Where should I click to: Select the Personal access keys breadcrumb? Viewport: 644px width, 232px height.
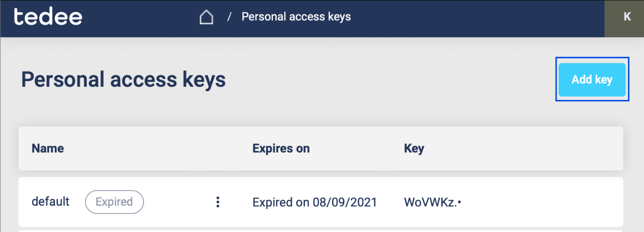pos(296,17)
